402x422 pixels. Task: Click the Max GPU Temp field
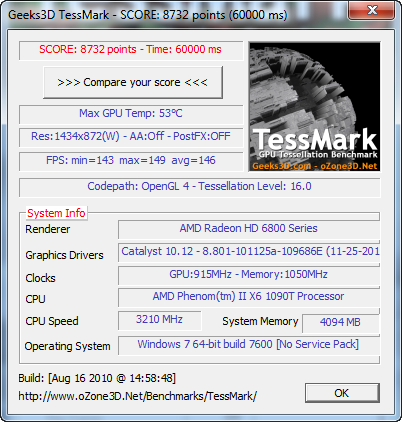[131, 114]
